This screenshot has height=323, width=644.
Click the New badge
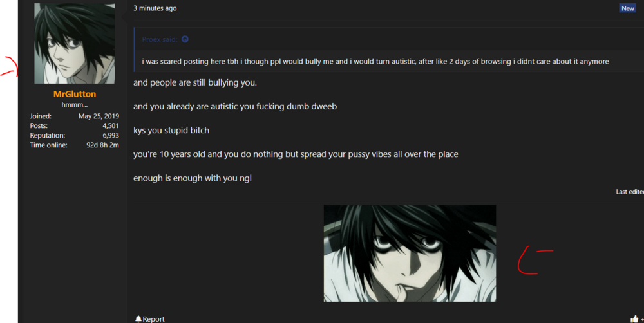point(627,8)
